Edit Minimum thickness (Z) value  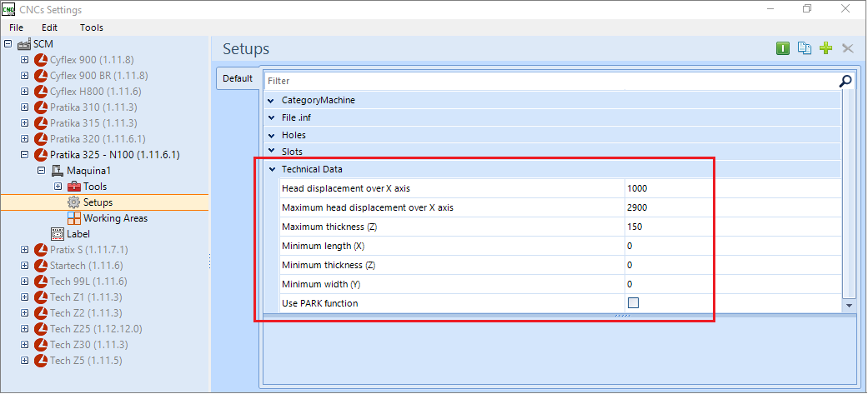pos(733,265)
